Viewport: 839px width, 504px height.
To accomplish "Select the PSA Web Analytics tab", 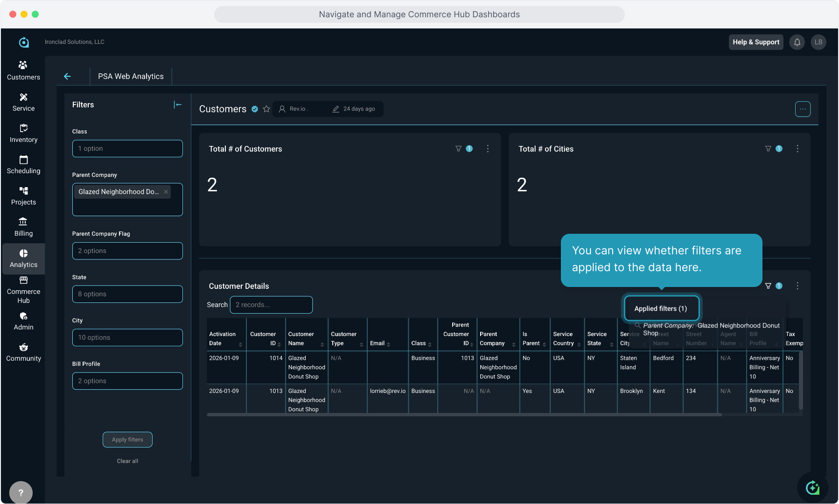I will [x=131, y=77].
